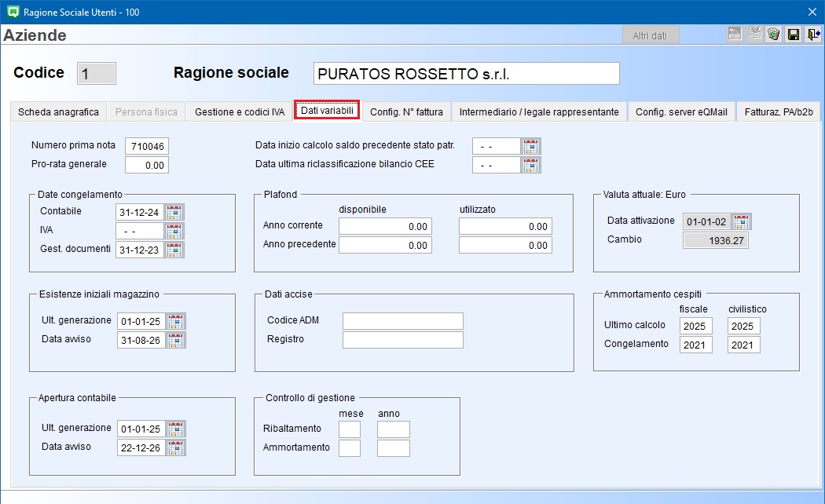The height and width of the screenshot is (504, 825).
Task: Open calendar for Data inizio calcolo saldo
Action: (531, 146)
